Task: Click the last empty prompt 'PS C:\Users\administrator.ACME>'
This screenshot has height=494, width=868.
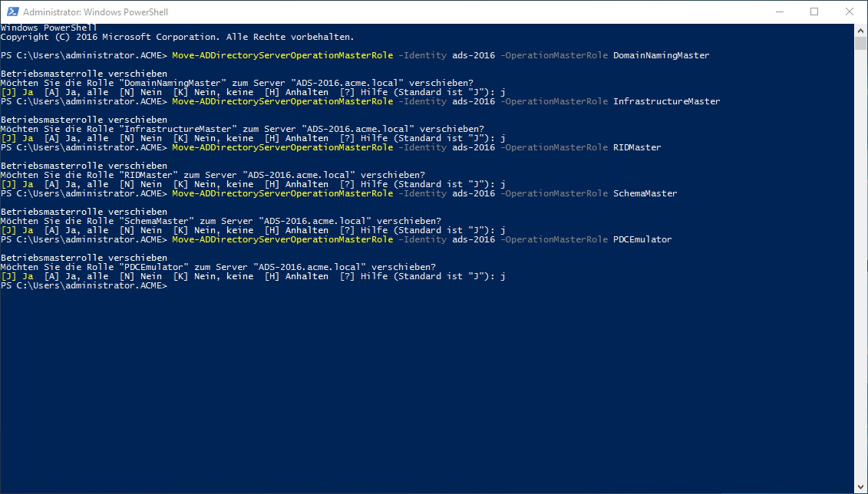Action: (x=84, y=285)
